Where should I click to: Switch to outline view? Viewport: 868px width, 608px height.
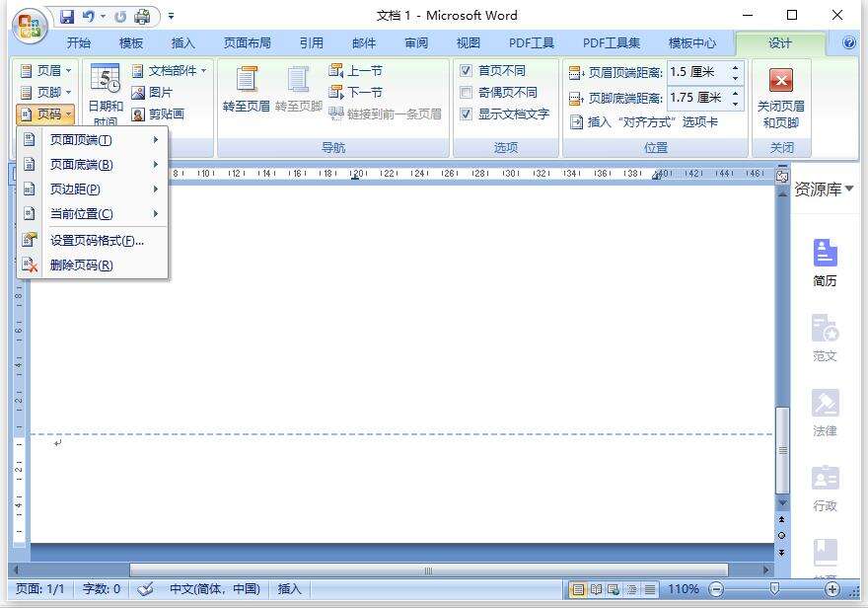pos(631,589)
